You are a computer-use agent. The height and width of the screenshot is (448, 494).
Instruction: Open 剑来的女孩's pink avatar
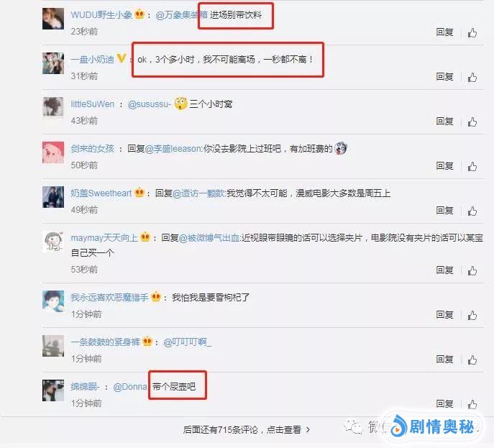(53, 152)
